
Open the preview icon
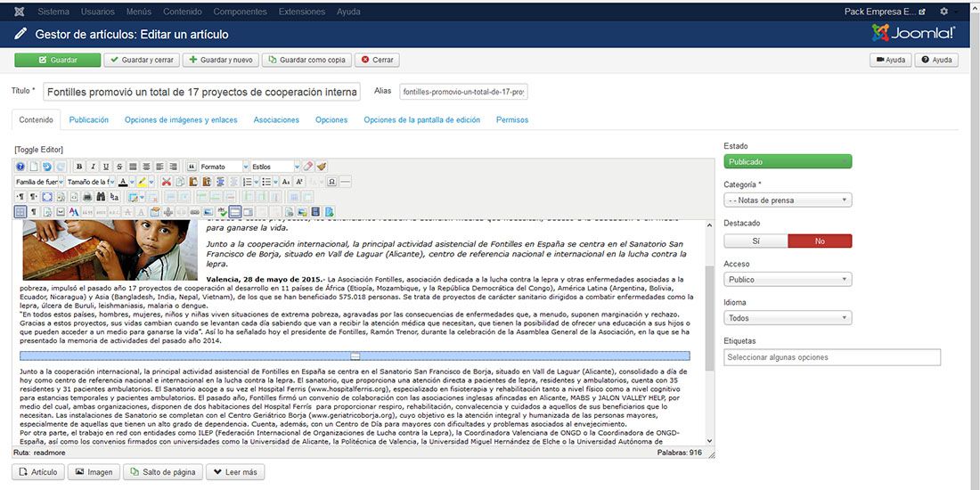point(61,197)
